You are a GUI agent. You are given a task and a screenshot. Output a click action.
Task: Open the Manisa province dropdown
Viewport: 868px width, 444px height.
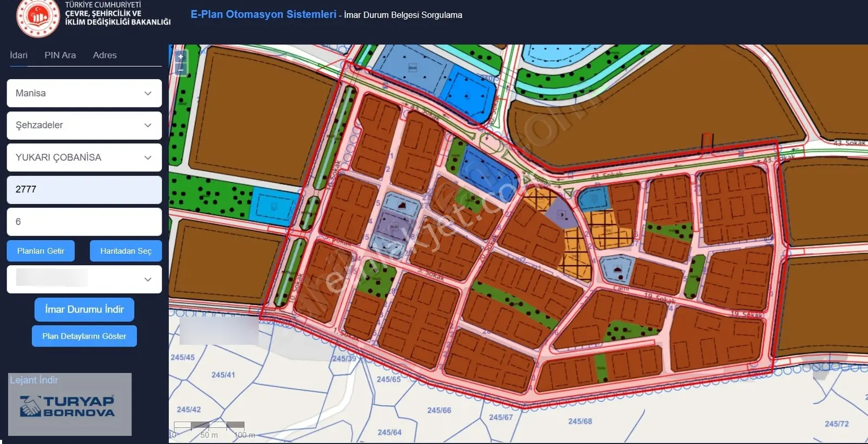tap(84, 93)
